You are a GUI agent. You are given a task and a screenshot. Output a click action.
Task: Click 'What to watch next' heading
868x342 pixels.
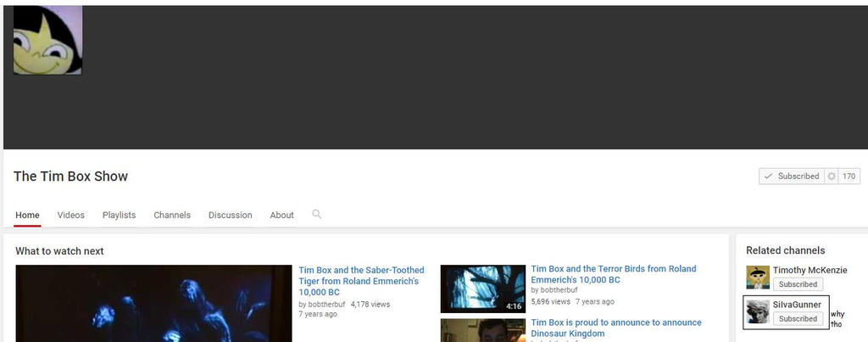pyautogui.click(x=59, y=251)
